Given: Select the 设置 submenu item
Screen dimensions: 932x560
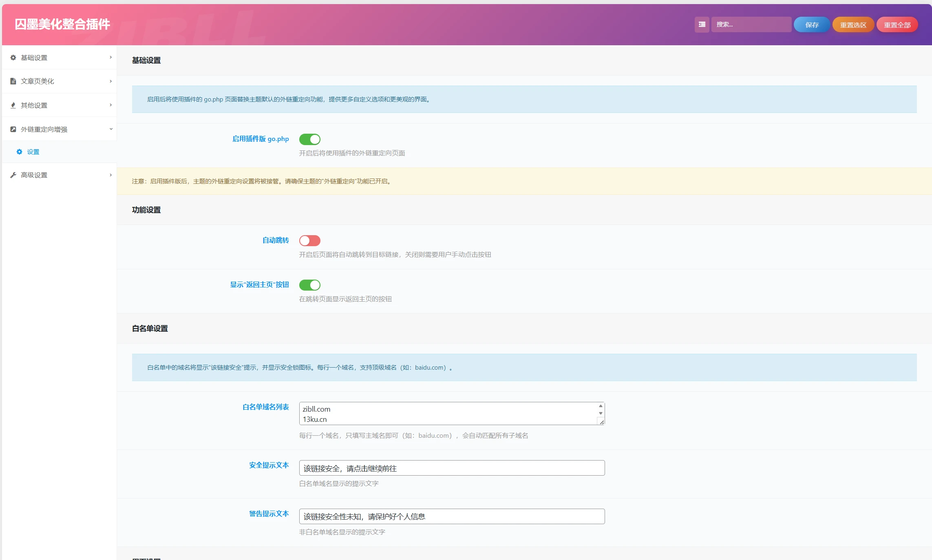Looking at the screenshot, I should pyautogui.click(x=33, y=152).
